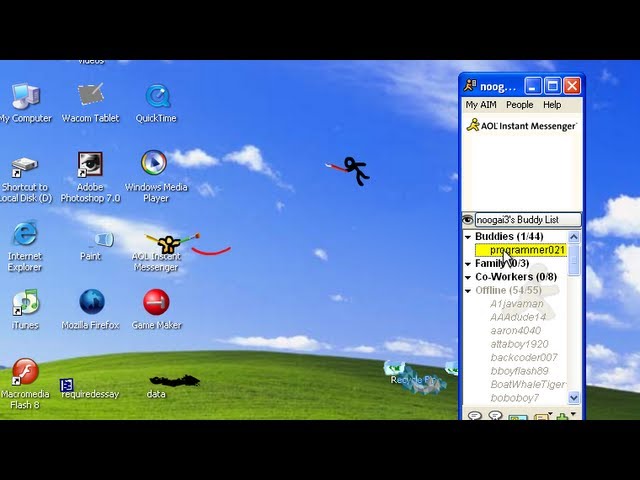
Task: Select buddy programmer021
Action: click(x=521, y=250)
